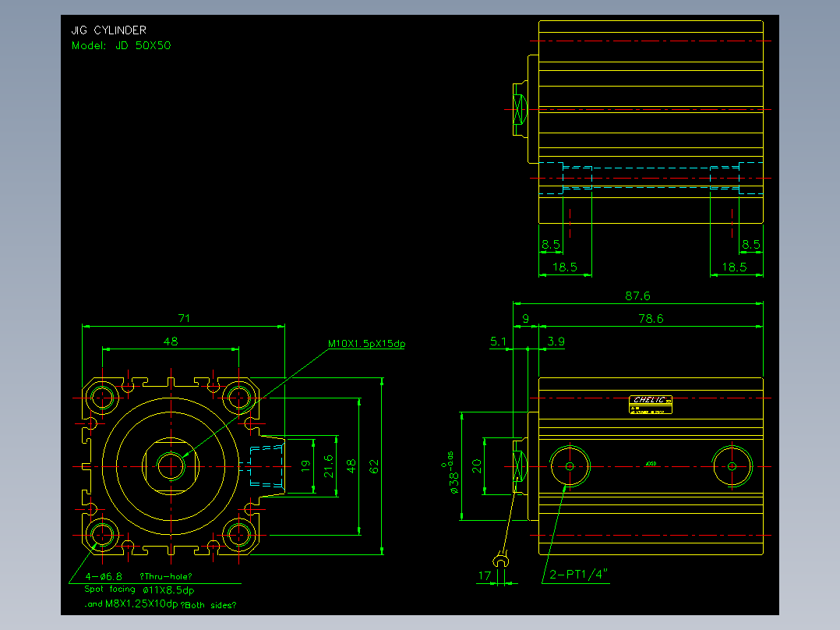Click the right 18.5 dimension in the top view
Viewport: 840px width, 630px height.
735,267
